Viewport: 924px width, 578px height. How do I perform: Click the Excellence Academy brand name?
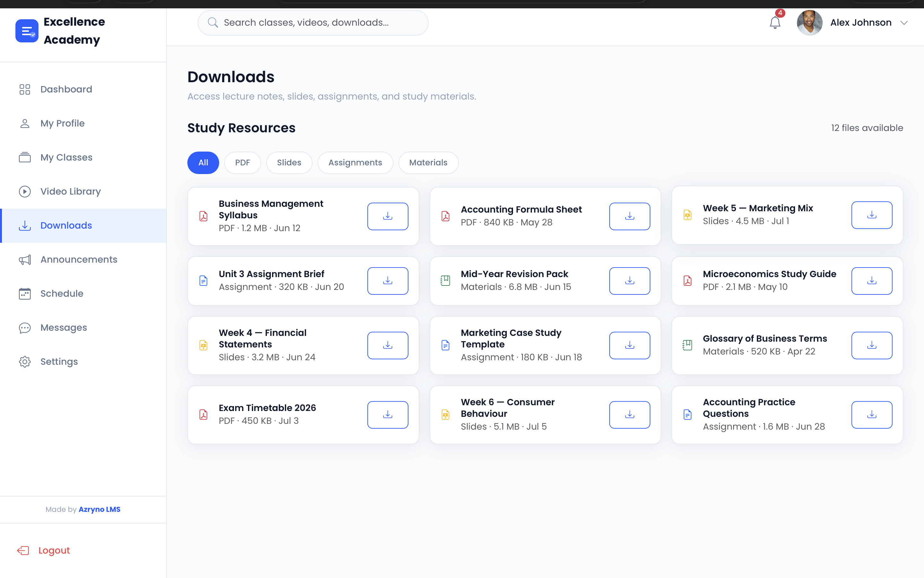pos(74,31)
